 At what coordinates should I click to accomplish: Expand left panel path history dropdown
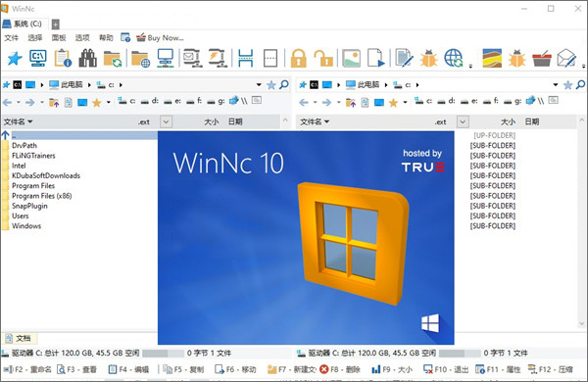tap(259, 84)
